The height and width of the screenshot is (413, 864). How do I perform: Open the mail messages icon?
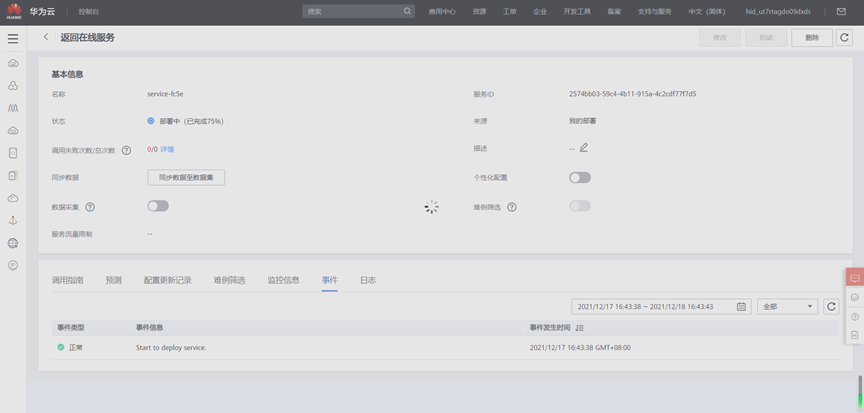click(841, 12)
